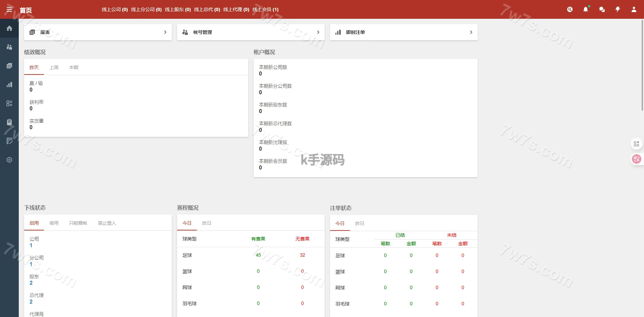
Task: Click 线上代理 (0) link
Action: [236, 9]
